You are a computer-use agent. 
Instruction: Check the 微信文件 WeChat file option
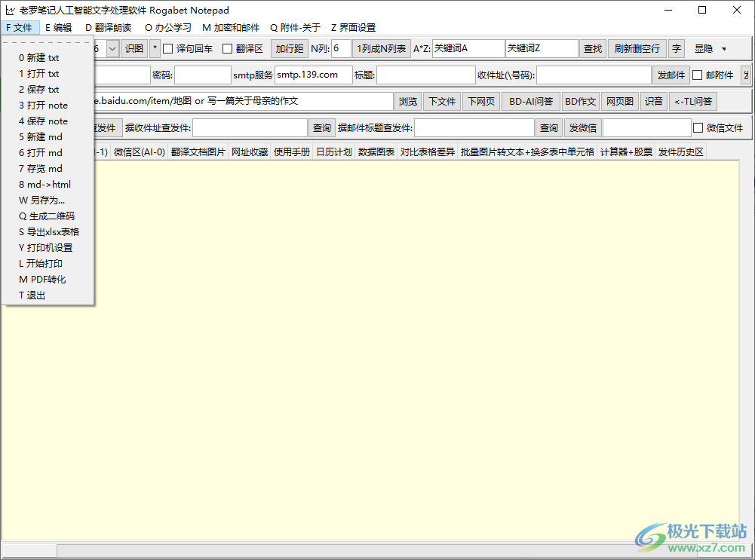tap(697, 127)
